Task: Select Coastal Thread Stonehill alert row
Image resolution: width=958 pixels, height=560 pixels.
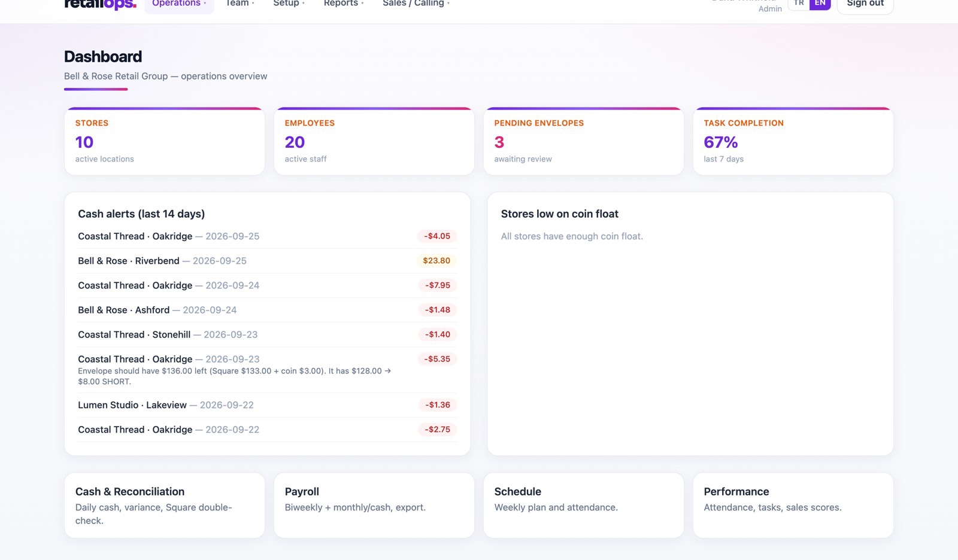Action: click(267, 334)
